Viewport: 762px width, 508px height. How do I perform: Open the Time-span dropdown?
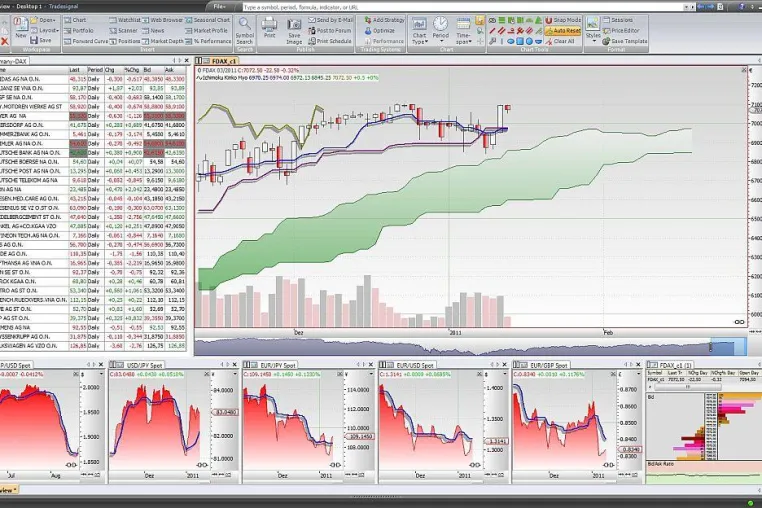click(x=463, y=31)
